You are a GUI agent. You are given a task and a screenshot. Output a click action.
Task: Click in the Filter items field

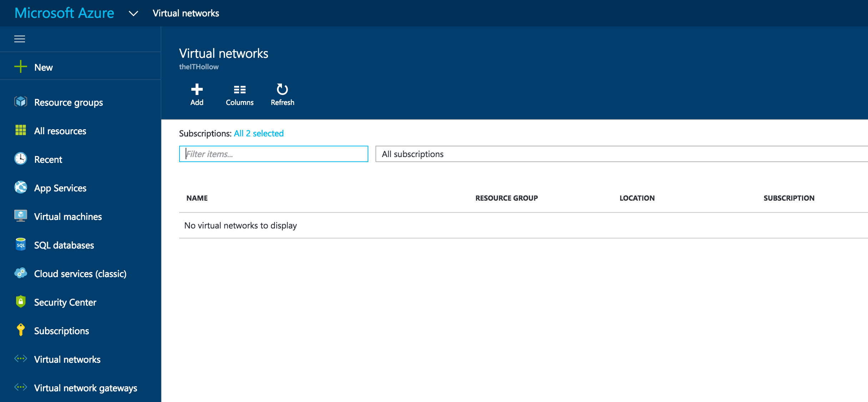click(273, 154)
